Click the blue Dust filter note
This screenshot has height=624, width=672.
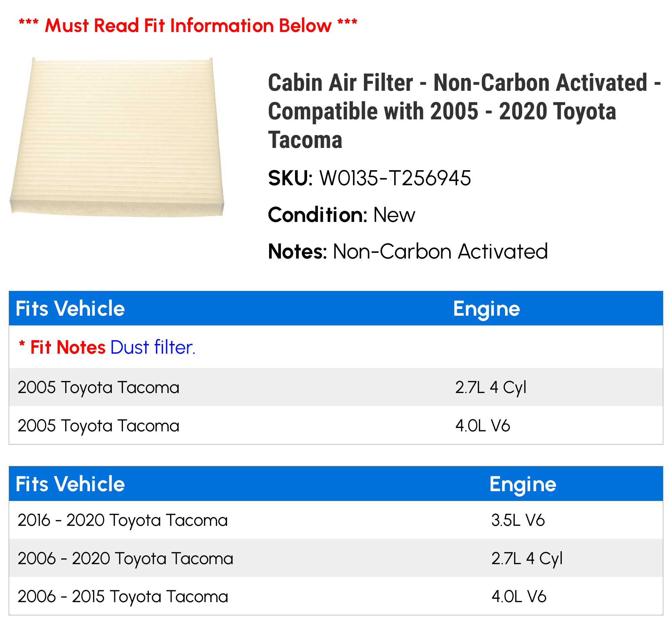click(x=153, y=347)
